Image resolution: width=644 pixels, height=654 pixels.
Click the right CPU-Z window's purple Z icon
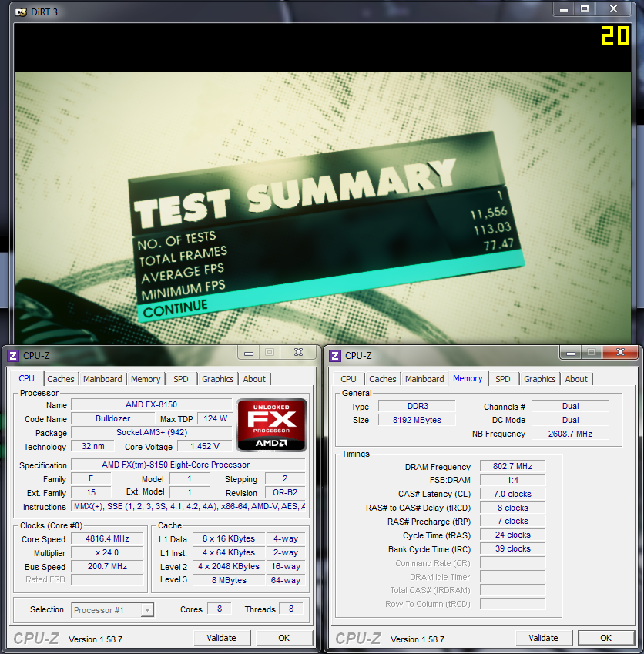pos(335,355)
